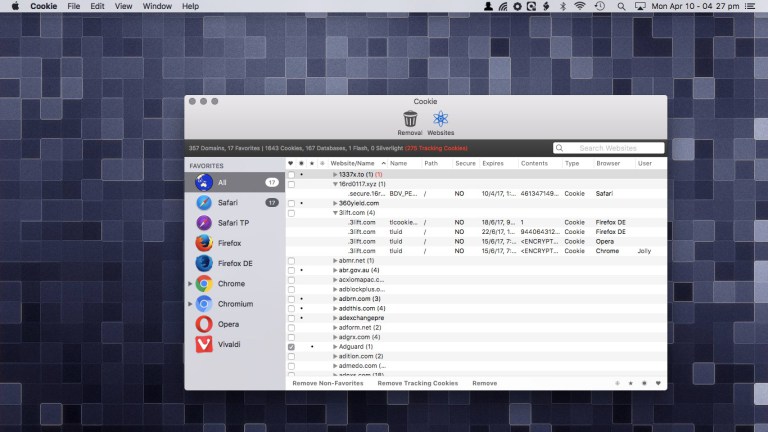The width and height of the screenshot is (768, 432).
Task: Open the View menu
Action: pos(123,6)
